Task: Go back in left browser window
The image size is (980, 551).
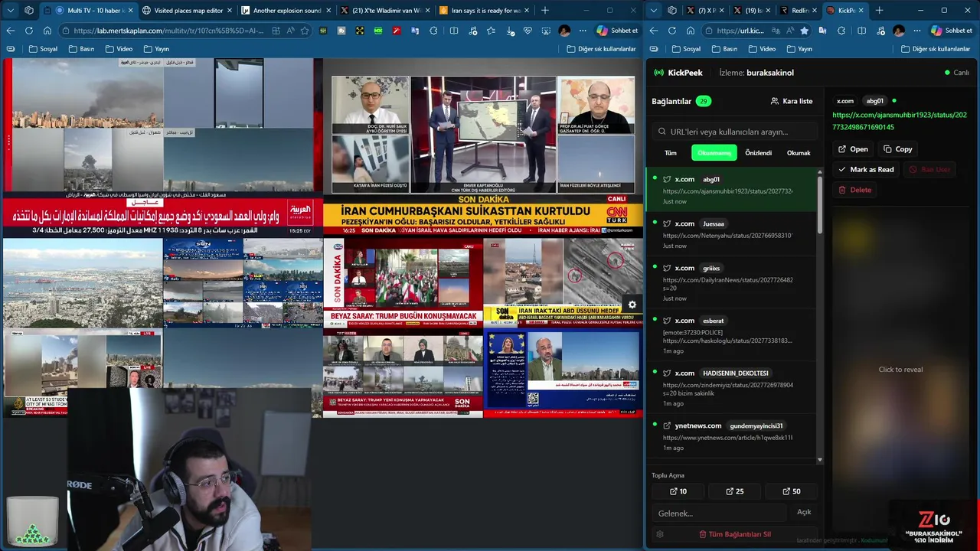Action: click(x=11, y=31)
